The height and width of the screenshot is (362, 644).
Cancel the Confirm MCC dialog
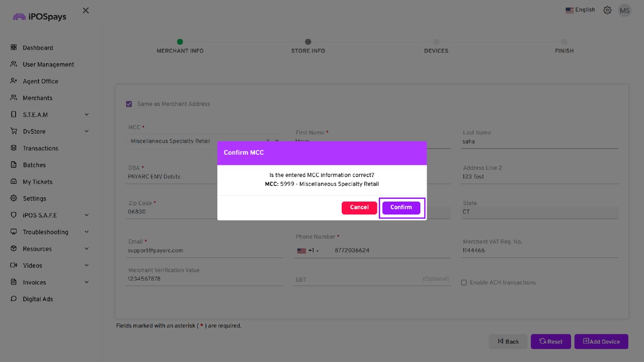click(x=359, y=207)
